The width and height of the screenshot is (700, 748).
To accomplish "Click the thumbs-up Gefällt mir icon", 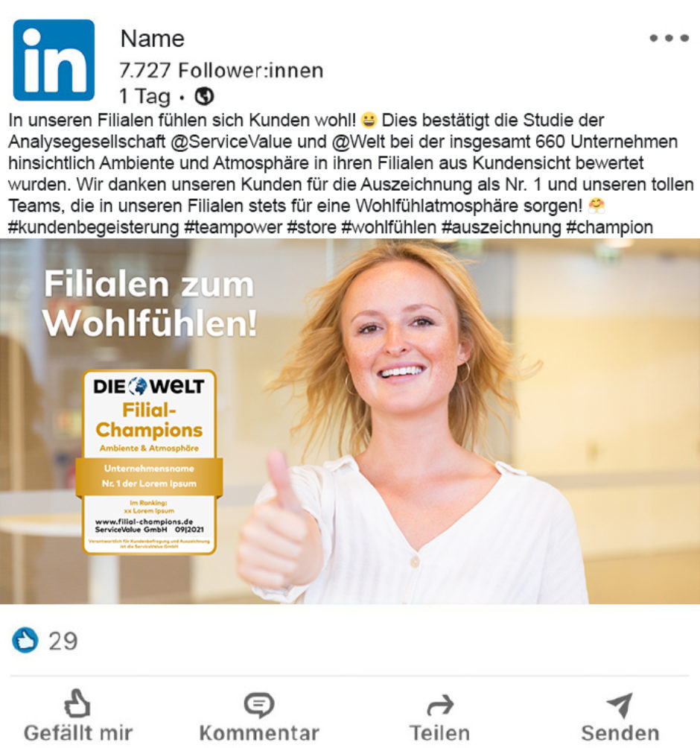I will pyautogui.click(x=77, y=703).
